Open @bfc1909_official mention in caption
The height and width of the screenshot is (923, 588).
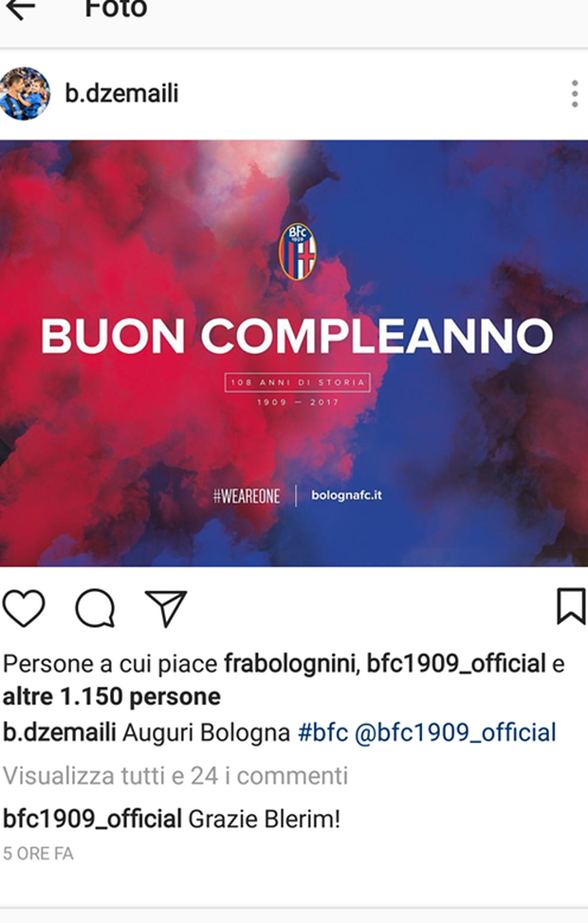point(455,733)
